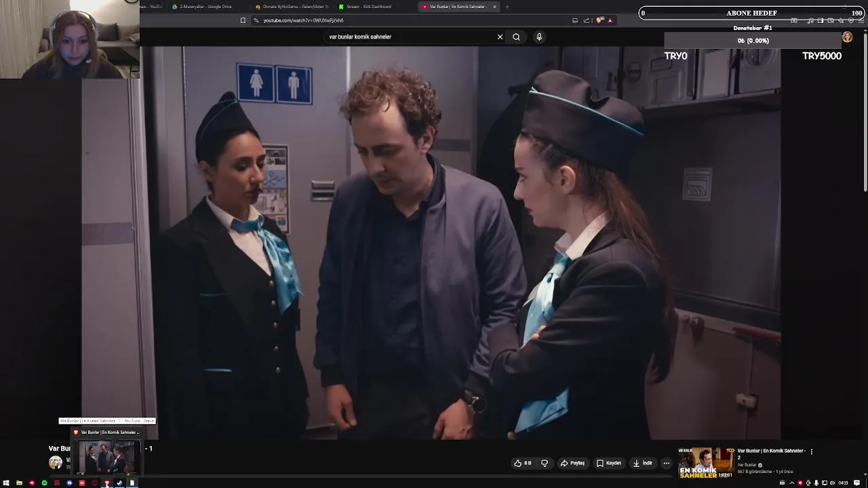Open Brave Shields lion icon in address bar
This screenshot has height=488, width=868.
coord(599,20)
